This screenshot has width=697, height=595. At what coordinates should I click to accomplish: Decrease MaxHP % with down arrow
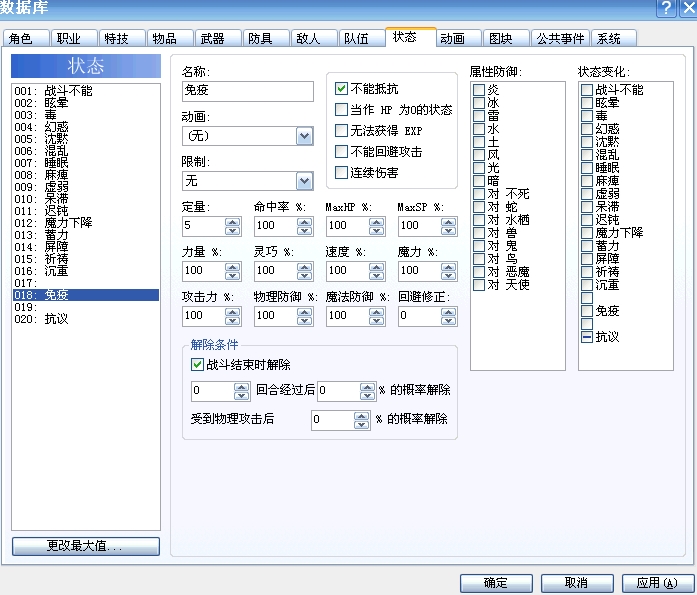pyautogui.click(x=377, y=230)
